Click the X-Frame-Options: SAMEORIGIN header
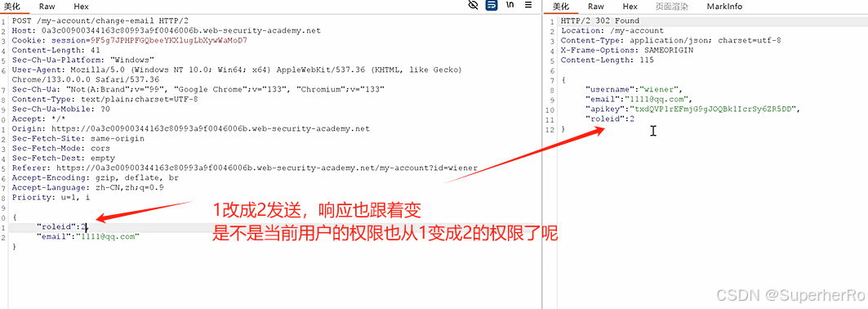The width and height of the screenshot is (868, 309). [x=626, y=51]
